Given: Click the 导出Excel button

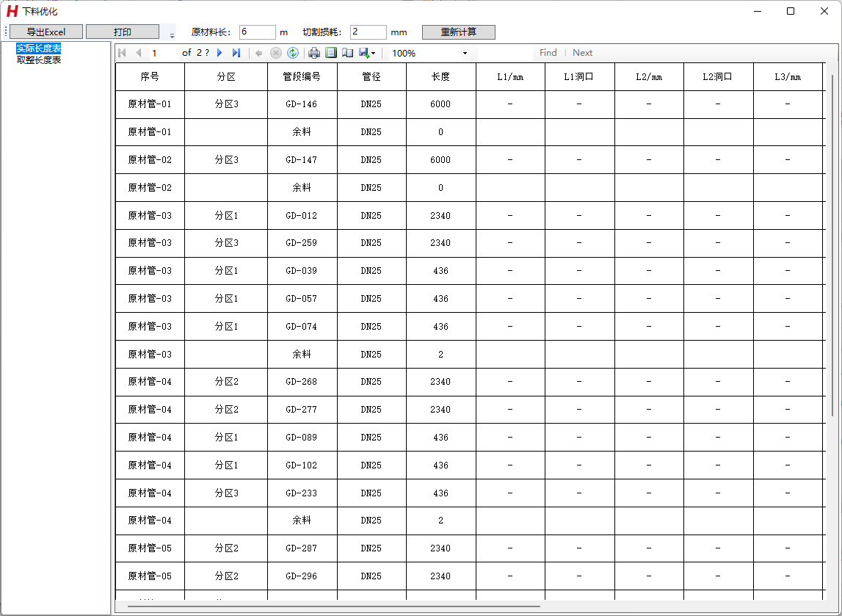Looking at the screenshot, I should tap(46, 32).
